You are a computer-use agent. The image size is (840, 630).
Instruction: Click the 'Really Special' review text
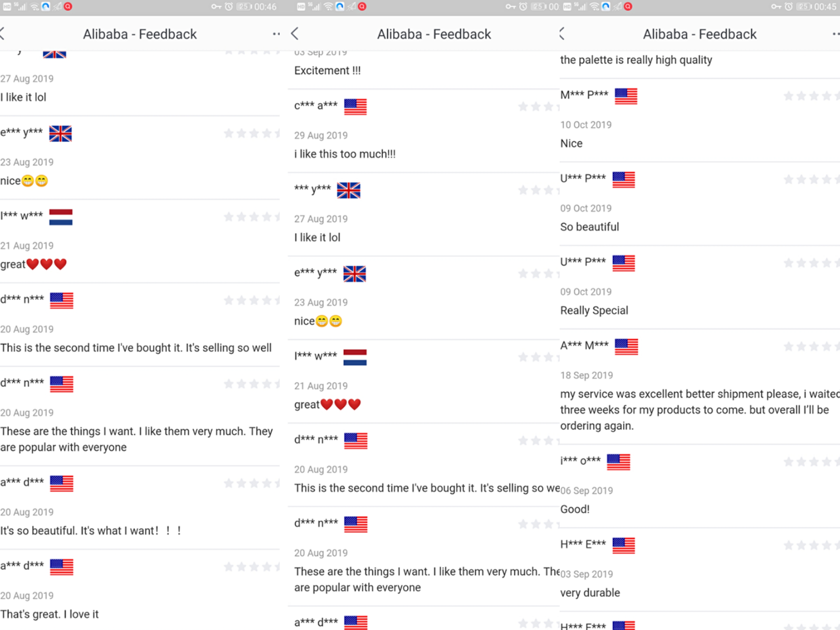pos(594,310)
